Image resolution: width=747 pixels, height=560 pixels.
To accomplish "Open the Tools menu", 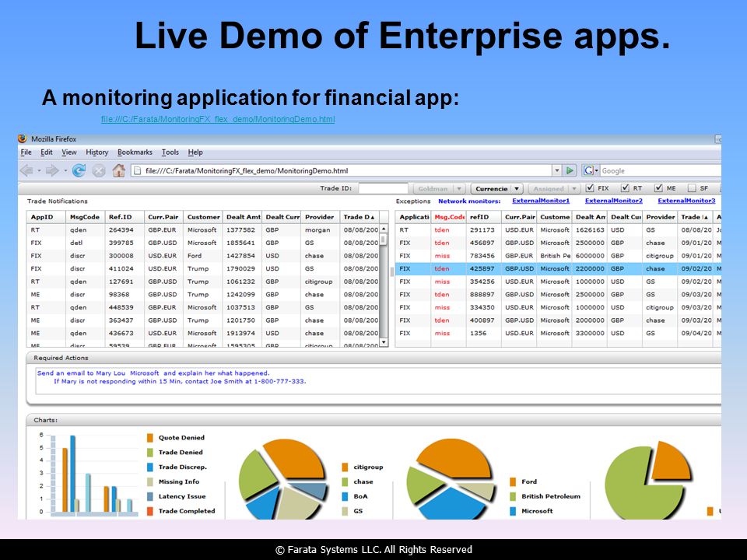I will tap(170, 152).
